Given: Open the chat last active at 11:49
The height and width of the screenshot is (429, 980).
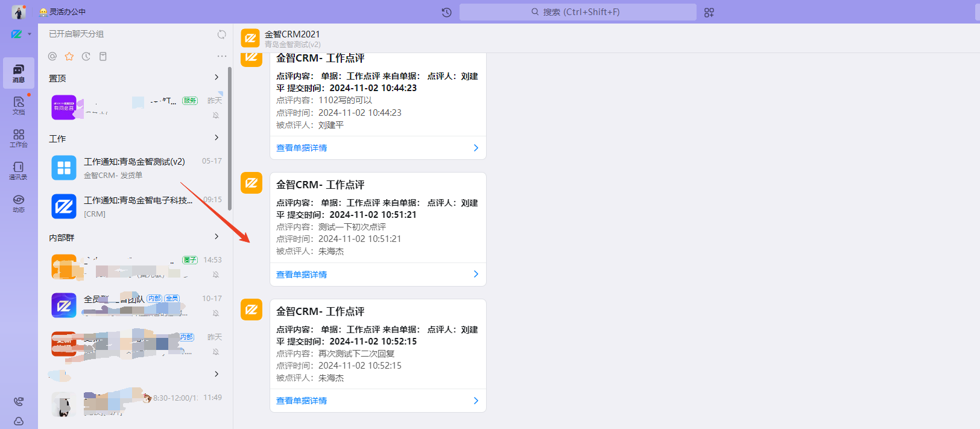Looking at the screenshot, I should tap(136, 404).
